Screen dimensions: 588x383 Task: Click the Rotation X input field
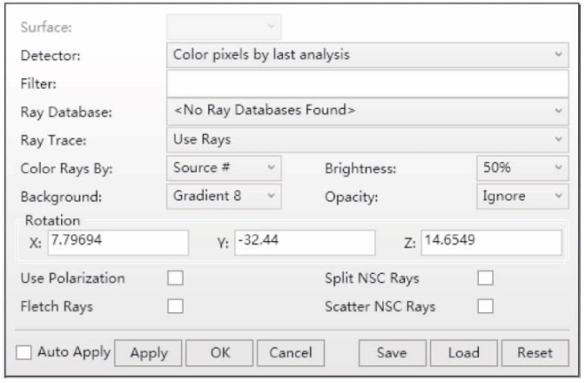(113, 242)
